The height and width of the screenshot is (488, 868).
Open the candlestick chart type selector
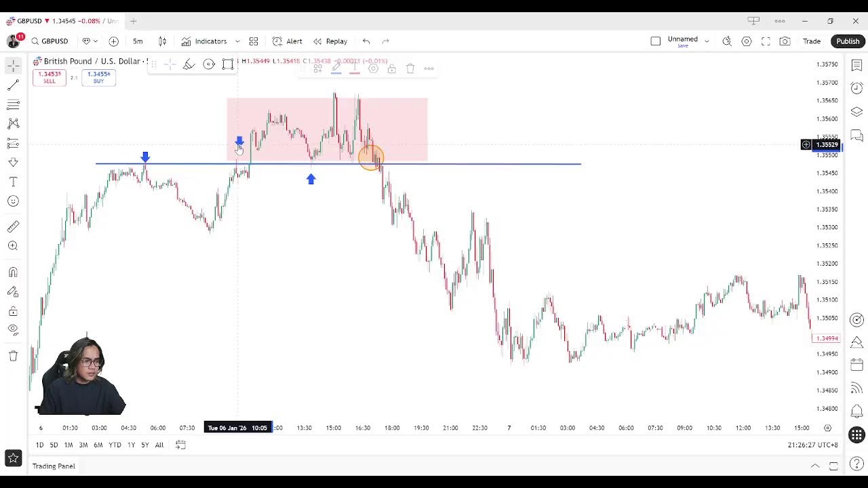point(162,41)
